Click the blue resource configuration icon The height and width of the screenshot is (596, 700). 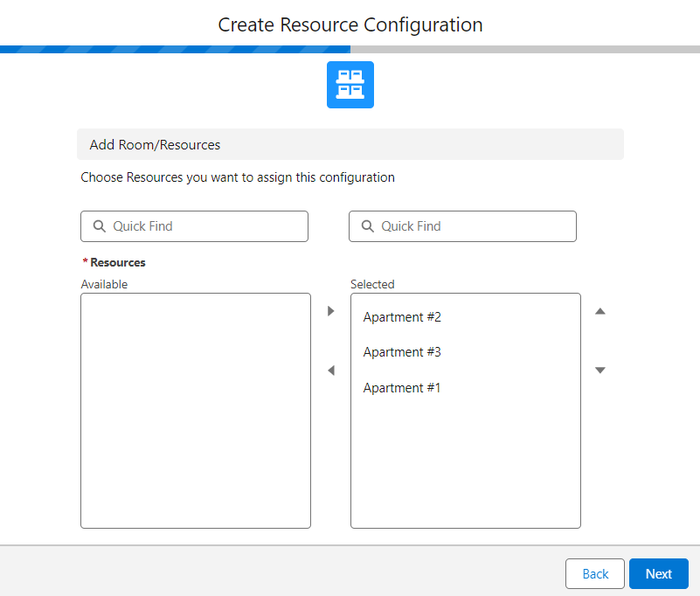point(350,85)
